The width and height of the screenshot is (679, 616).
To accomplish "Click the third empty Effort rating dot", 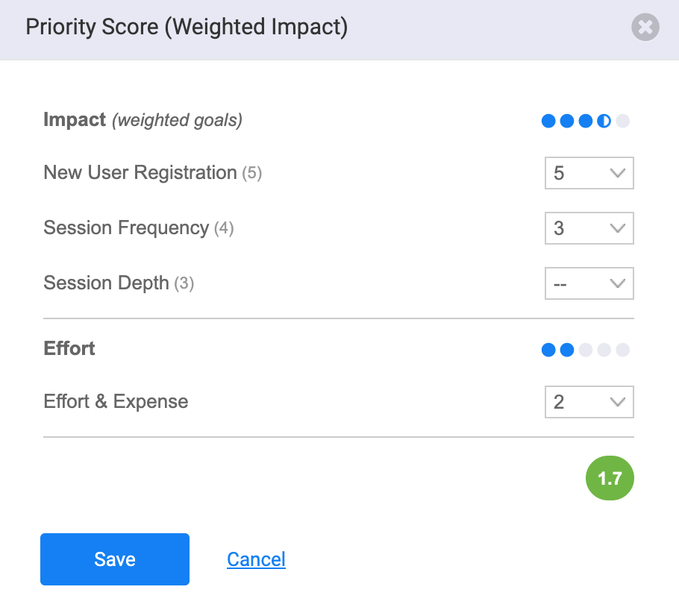I will point(586,349).
